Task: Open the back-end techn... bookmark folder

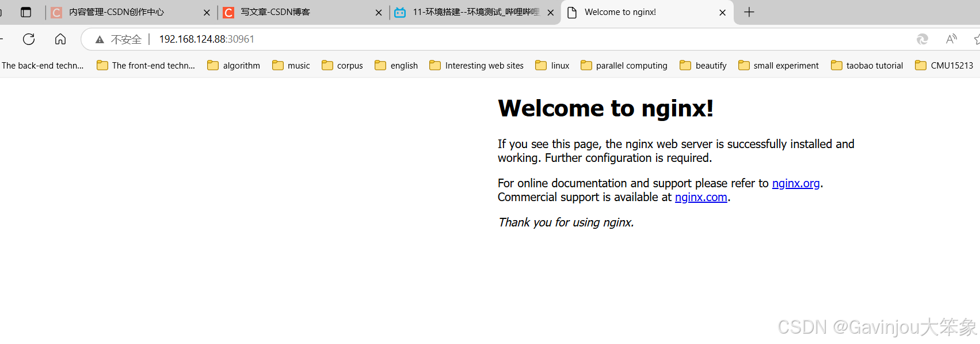Action: click(x=41, y=66)
